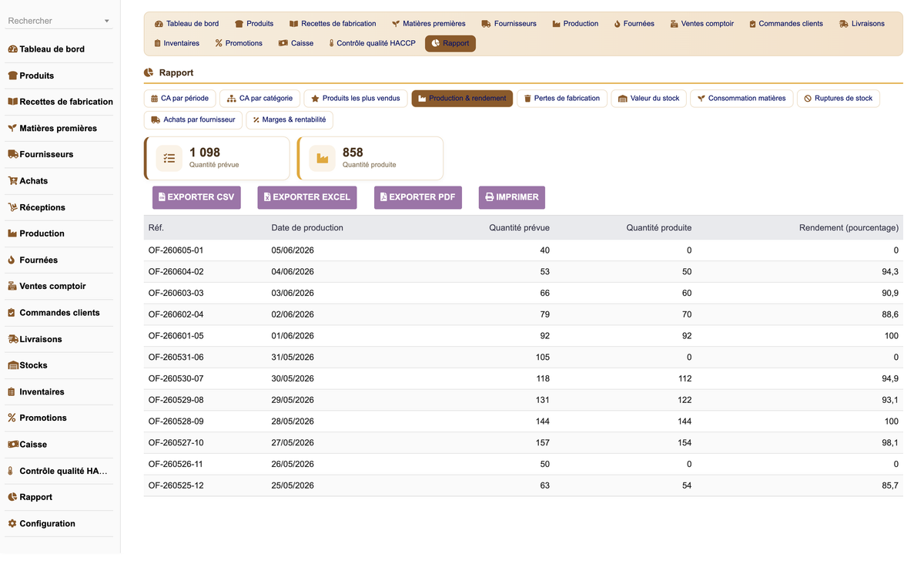924x571 pixels.
Task: Click the Configuration gear icon in sidebar
Action: (x=12, y=523)
